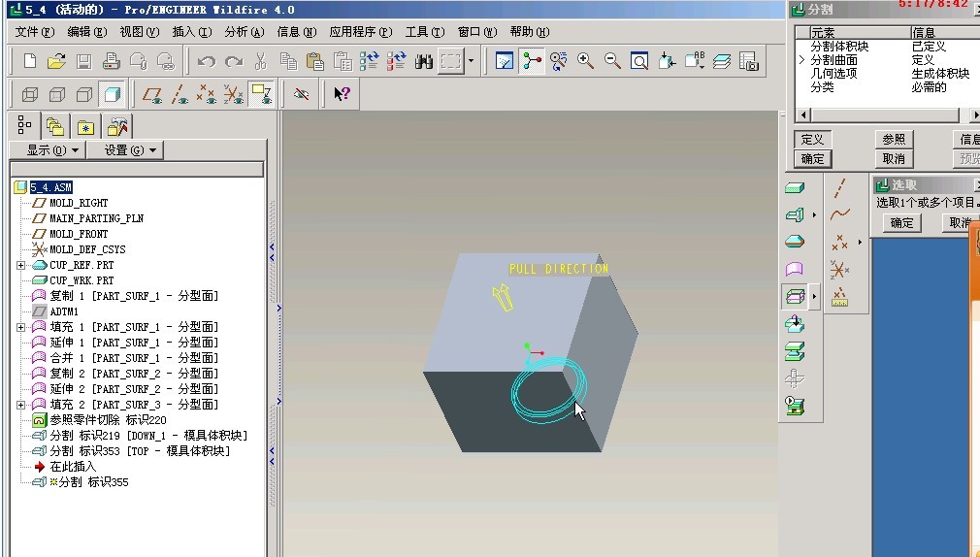Image resolution: width=980 pixels, height=557 pixels.
Task: Toggle wireframe display mode
Action: [30, 94]
